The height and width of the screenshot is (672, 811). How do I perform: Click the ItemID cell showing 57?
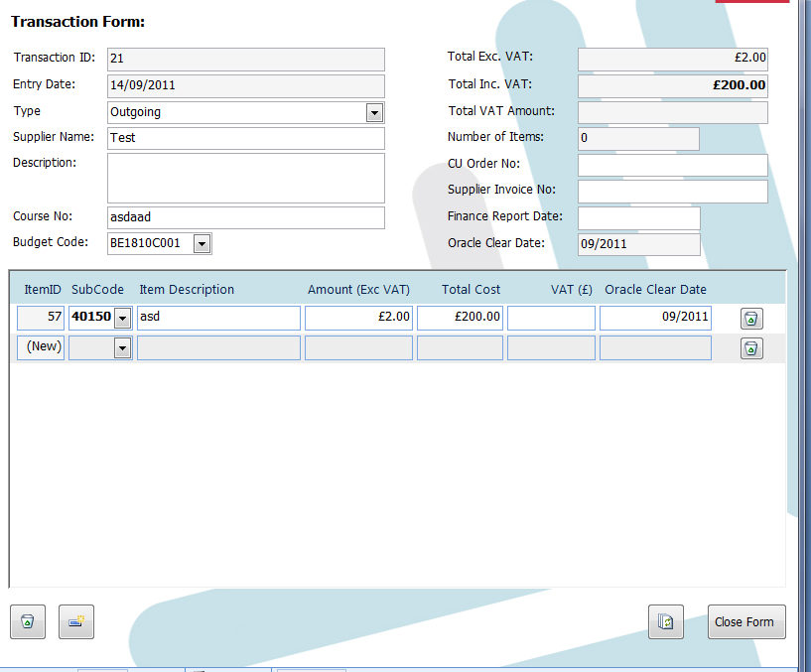pos(41,318)
